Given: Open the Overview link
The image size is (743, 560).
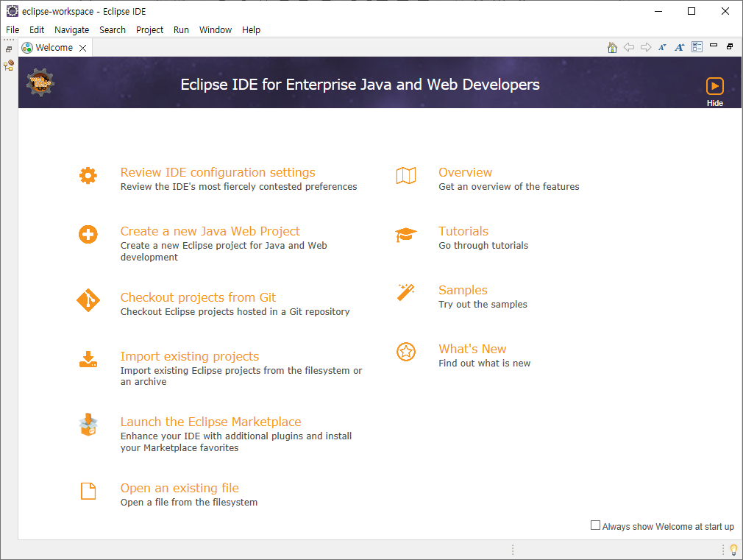Looking at the screenshot, I should click(x=466, y=172).
